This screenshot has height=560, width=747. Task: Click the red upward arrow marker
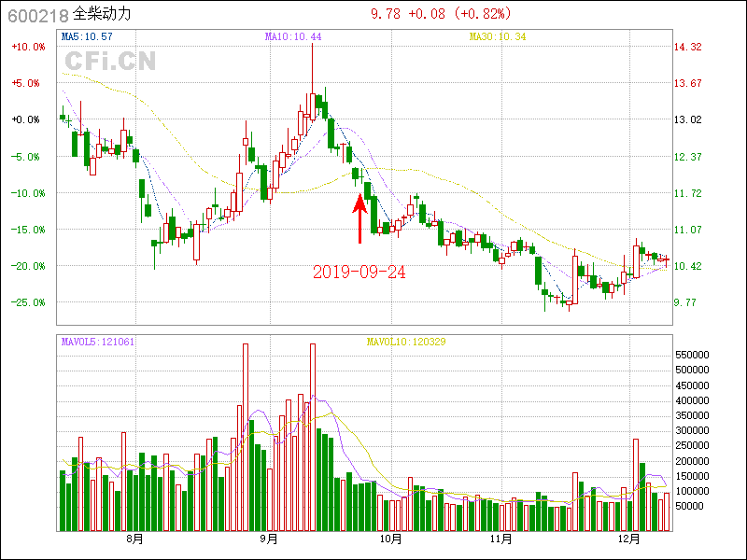359,217
